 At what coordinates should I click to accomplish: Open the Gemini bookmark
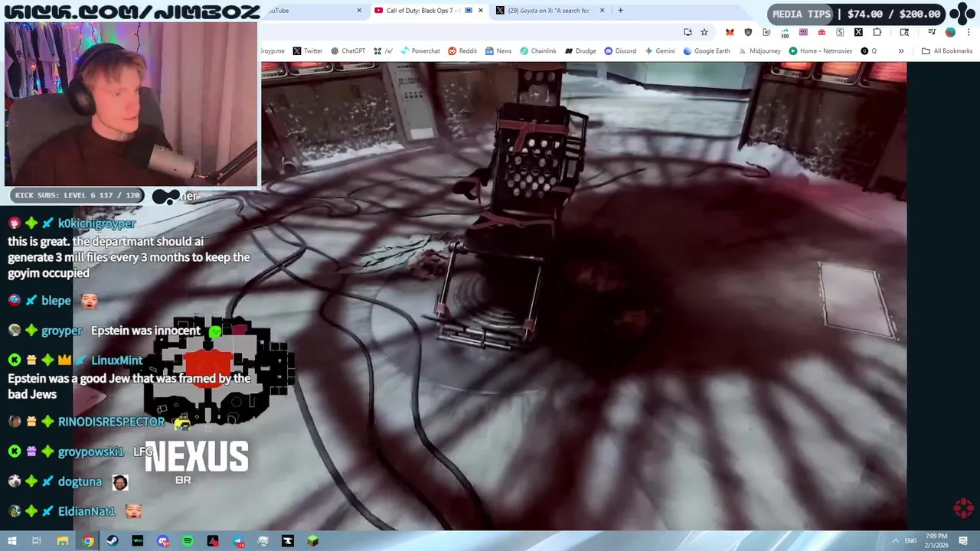660,51
